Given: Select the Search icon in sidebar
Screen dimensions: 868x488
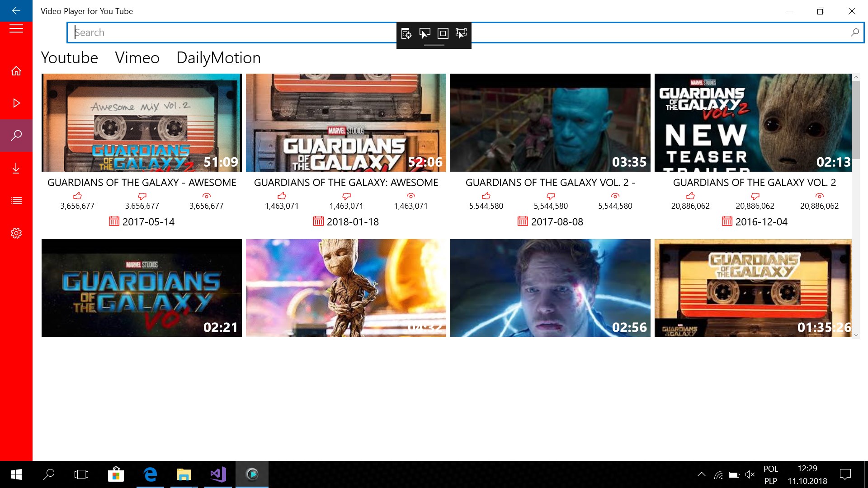Looking at the screenshot, I should coord(16,136).
